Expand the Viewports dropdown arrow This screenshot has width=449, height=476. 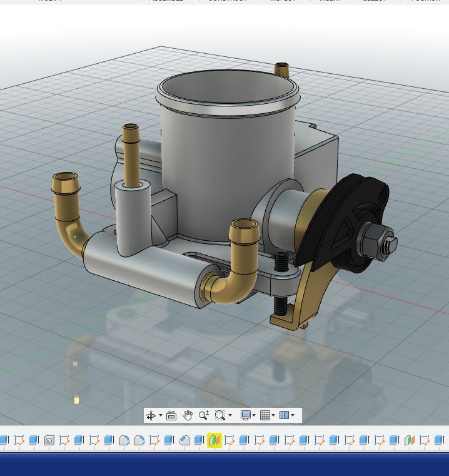[x=293, y=415]
